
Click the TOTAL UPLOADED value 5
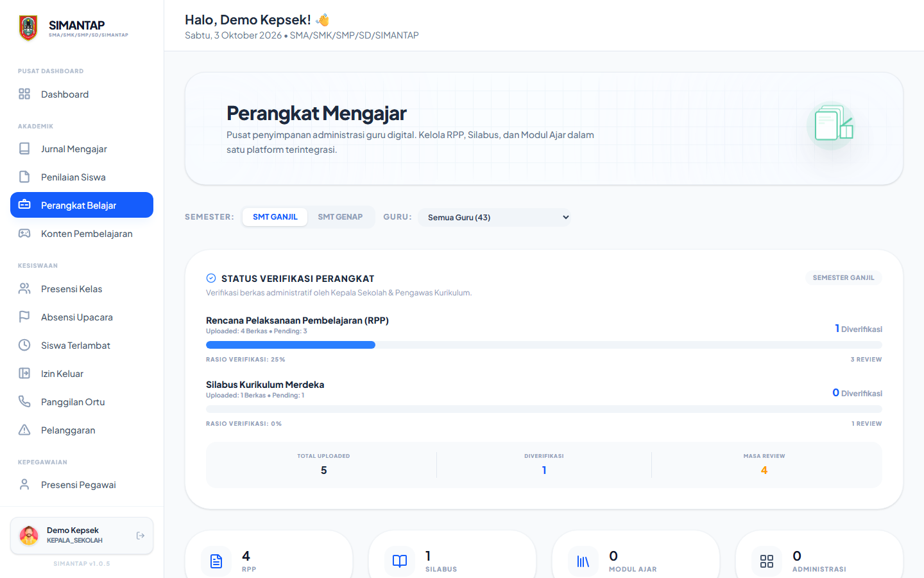pyautogui.click(x=324, y=471)
